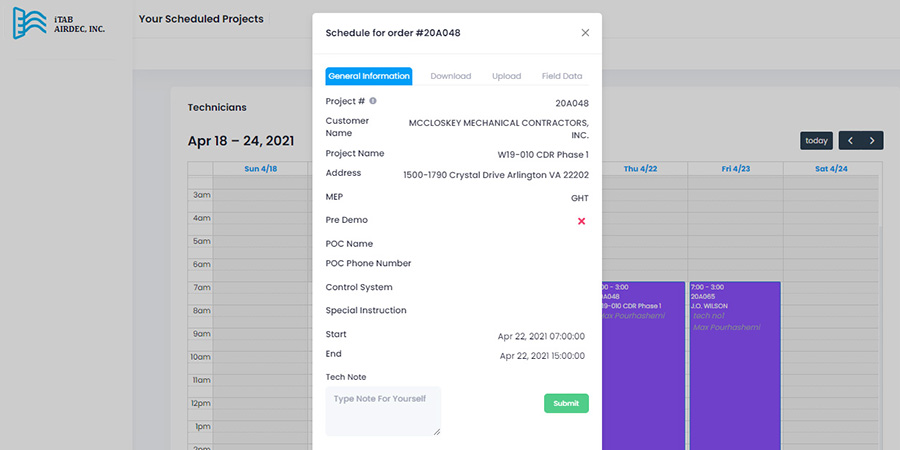The height and width of the screenshot is (450, 900).
Task: Click the iTAB Airdec logo
Action: tap(59, 23)
